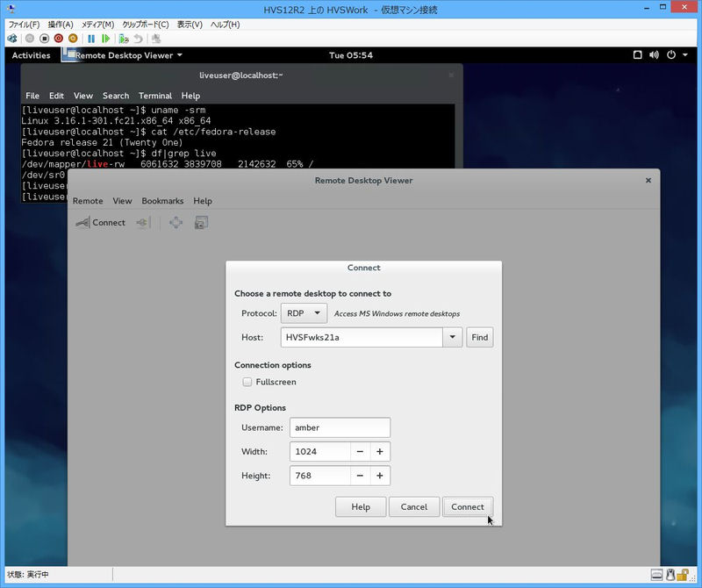This screenshot has height=588, width=702.
Task: Click the disk icon in the Hyper-V status bar
Action: [656, 575]
